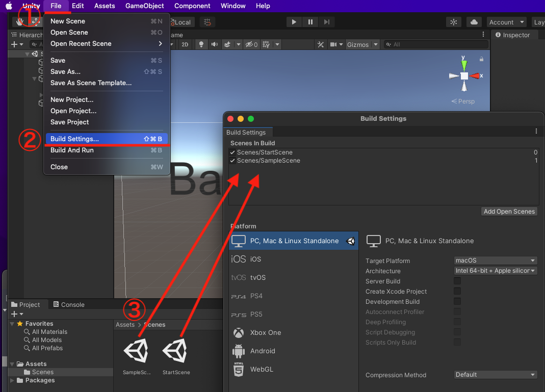Viewport: 545px width, 392px height.
Task: Select the SampleScene asset thumbnail
Action: (x=137, y=351)
